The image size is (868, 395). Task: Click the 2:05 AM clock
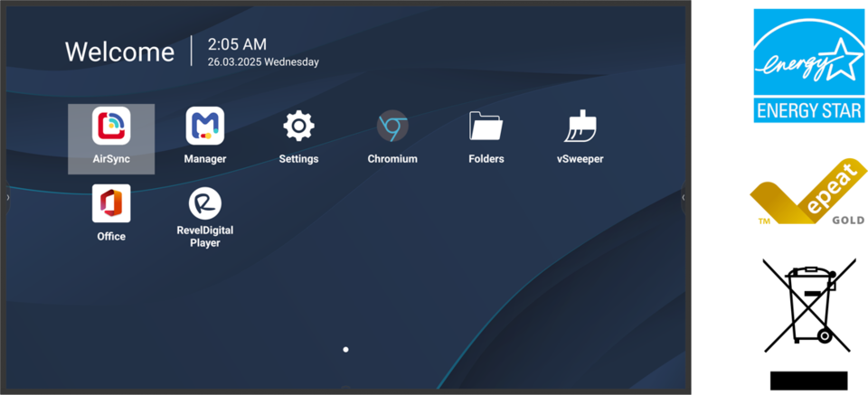click(237, 44)
